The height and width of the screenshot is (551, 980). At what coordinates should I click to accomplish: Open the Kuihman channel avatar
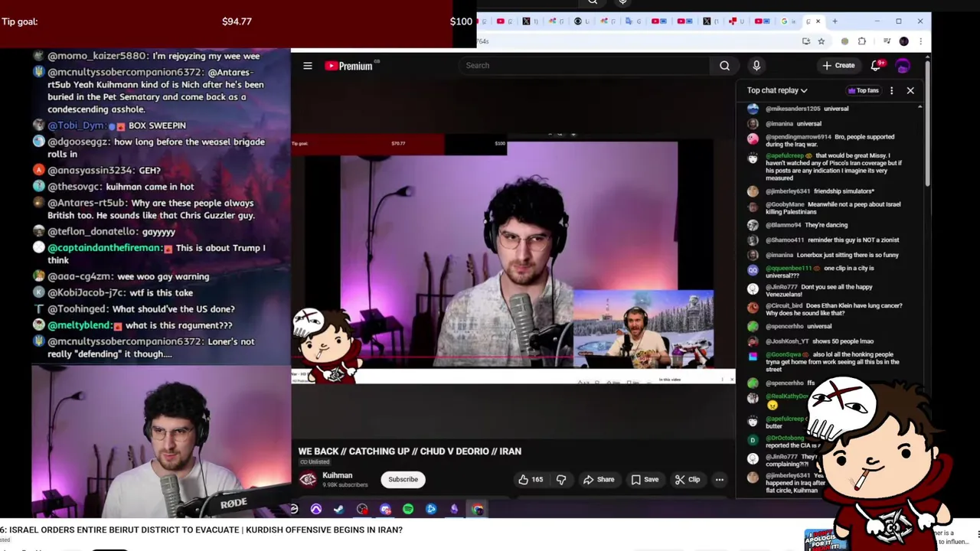click(x=308, y=480)
